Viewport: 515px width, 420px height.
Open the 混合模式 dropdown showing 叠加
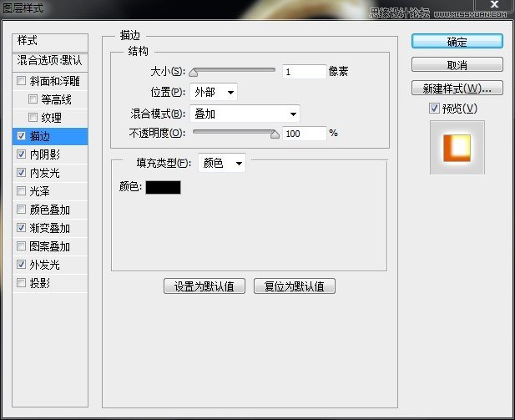point(245,114)
